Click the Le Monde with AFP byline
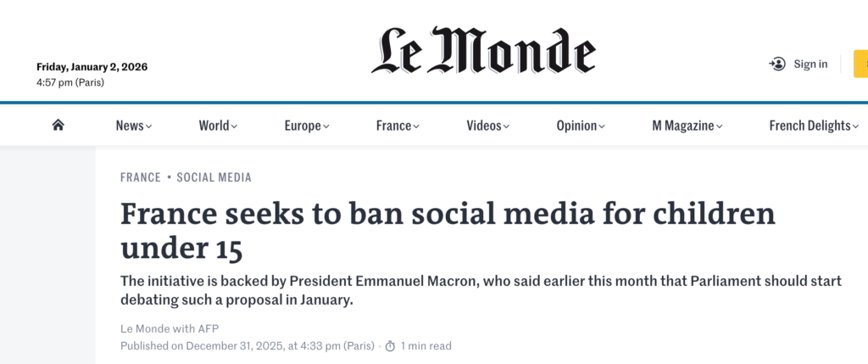 [170, 328]
